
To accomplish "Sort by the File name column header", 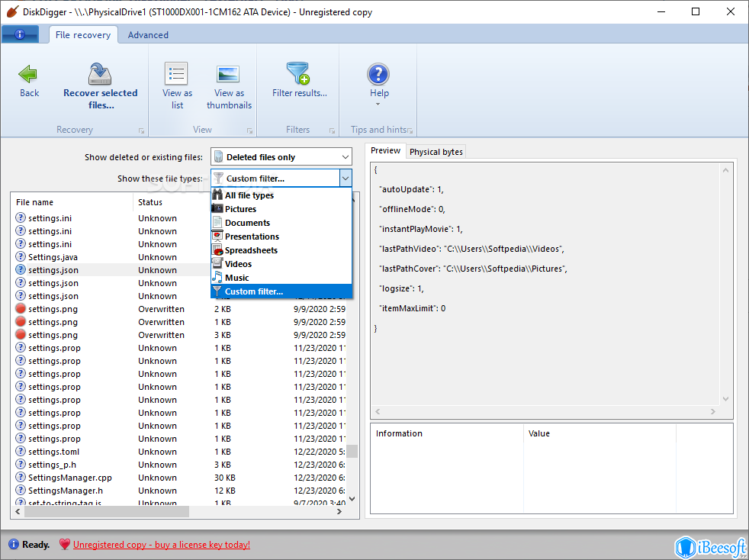I will 35,202.
